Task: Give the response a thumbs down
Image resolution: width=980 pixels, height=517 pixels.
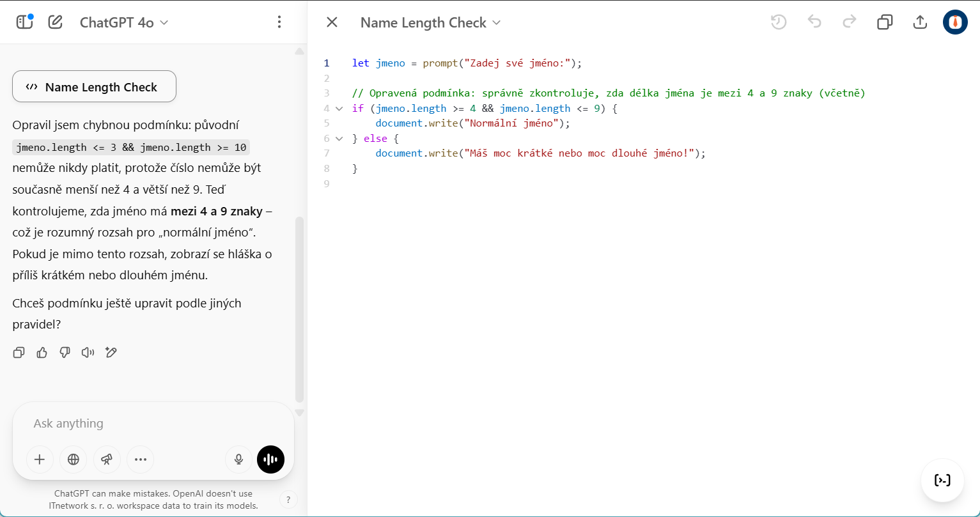Action: tap(65, 352)
